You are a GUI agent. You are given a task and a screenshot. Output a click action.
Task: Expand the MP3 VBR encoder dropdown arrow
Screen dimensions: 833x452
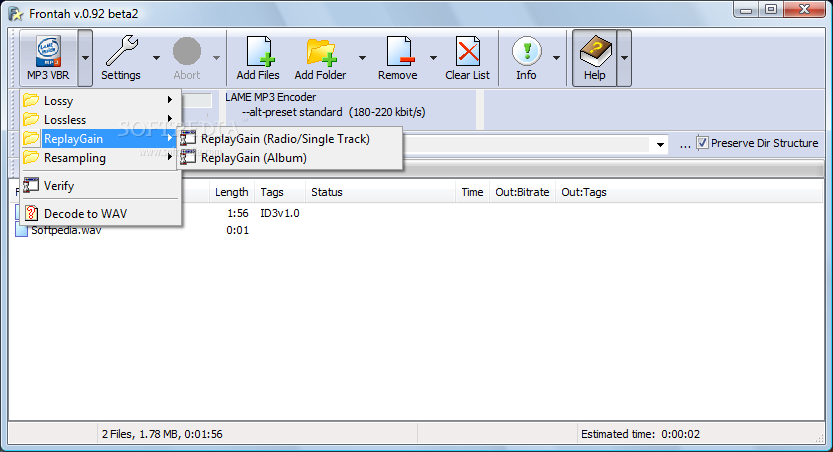click(x=85, y=58)
